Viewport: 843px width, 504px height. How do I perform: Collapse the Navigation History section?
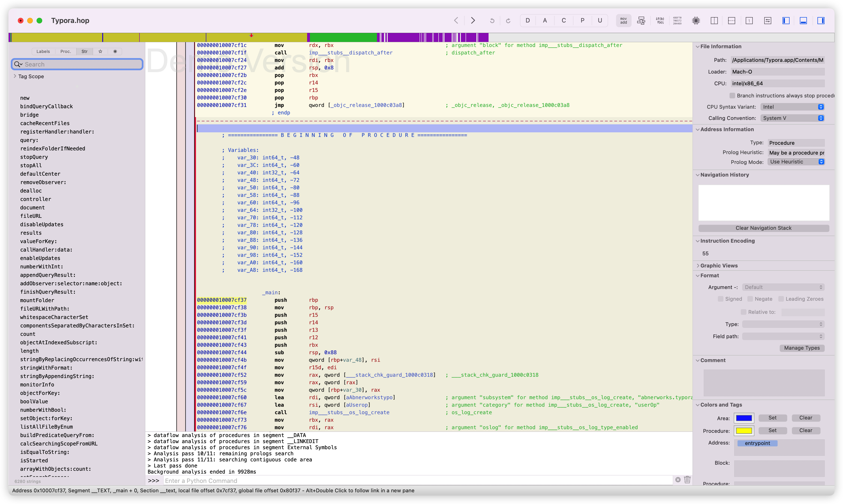point(697,175)
